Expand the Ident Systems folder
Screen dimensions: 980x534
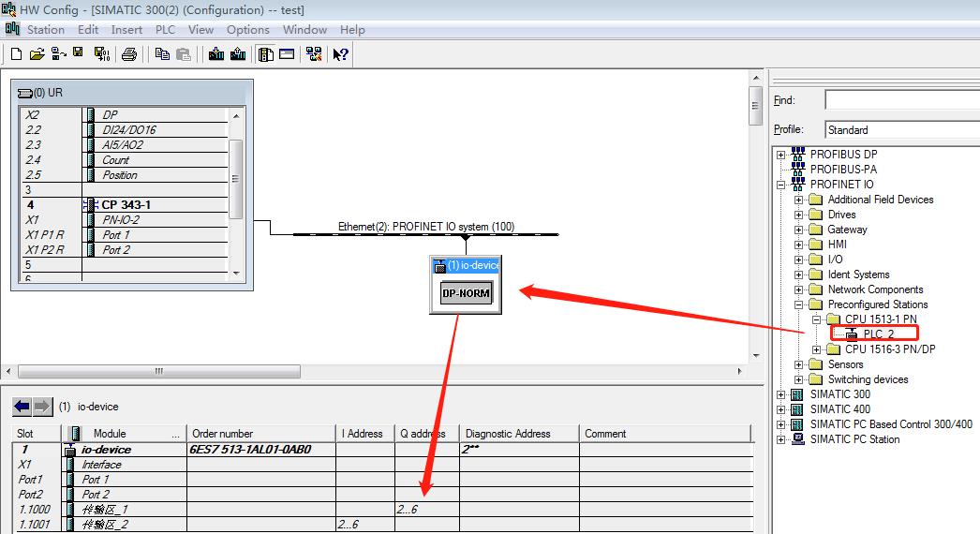click(x=798, y=274)
